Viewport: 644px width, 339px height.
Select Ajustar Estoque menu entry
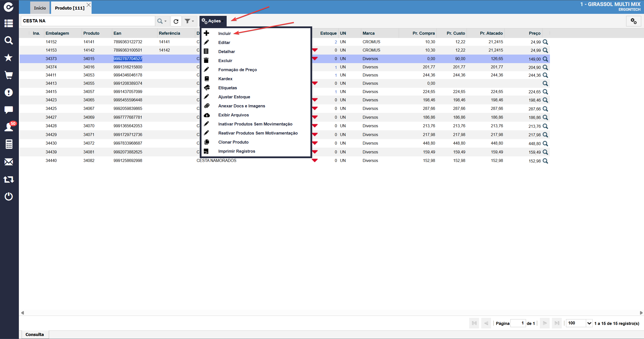pos(234,97)
